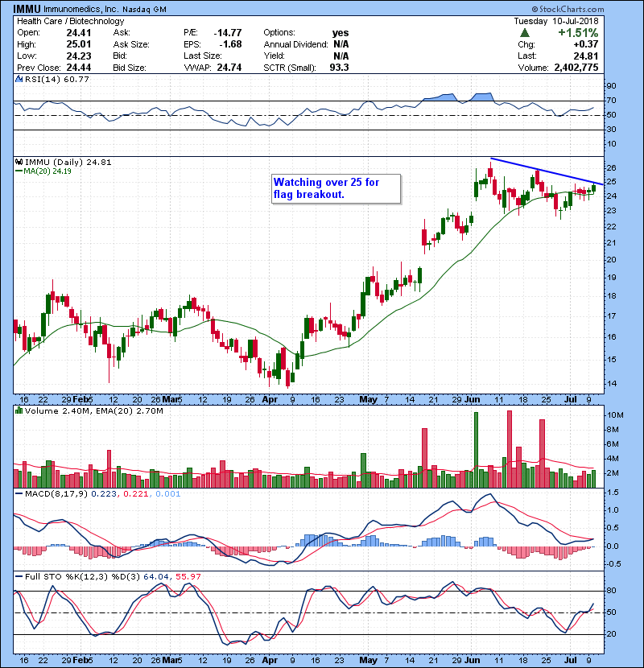Click the blue descending trendline on price chart
The height and width of the screenshot is (668, 644).
pos(547,171)
